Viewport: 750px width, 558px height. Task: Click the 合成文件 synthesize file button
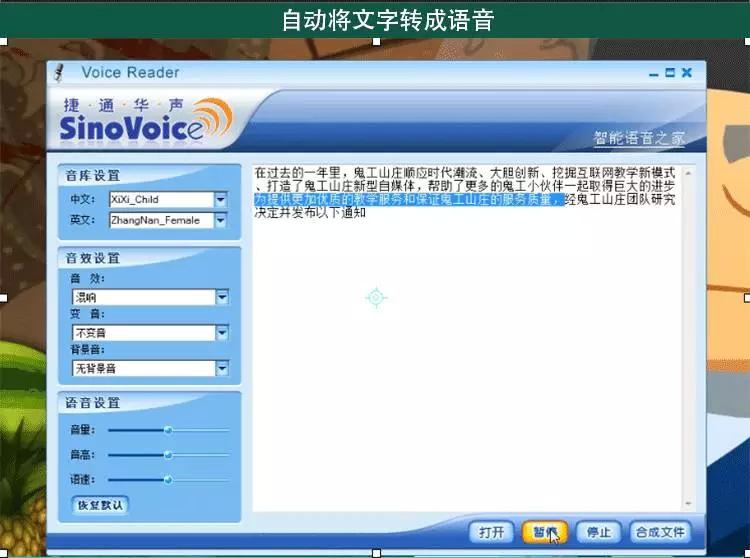tap(660, 532)
